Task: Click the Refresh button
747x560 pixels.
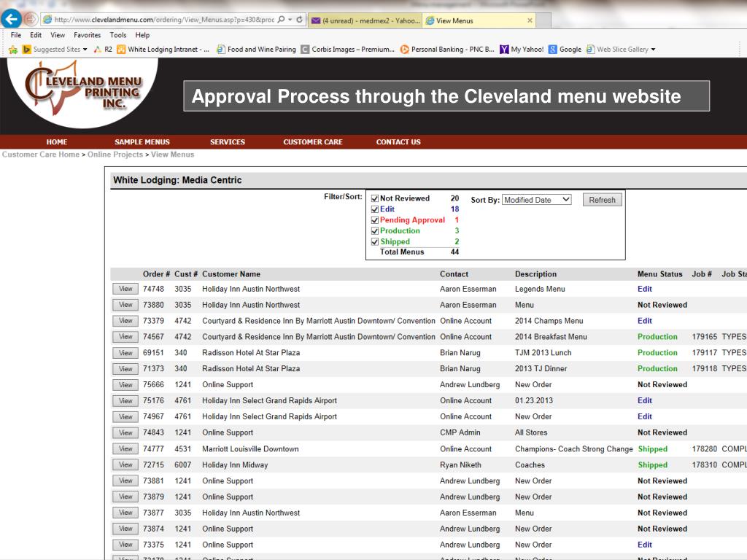Action: (602, 200)
